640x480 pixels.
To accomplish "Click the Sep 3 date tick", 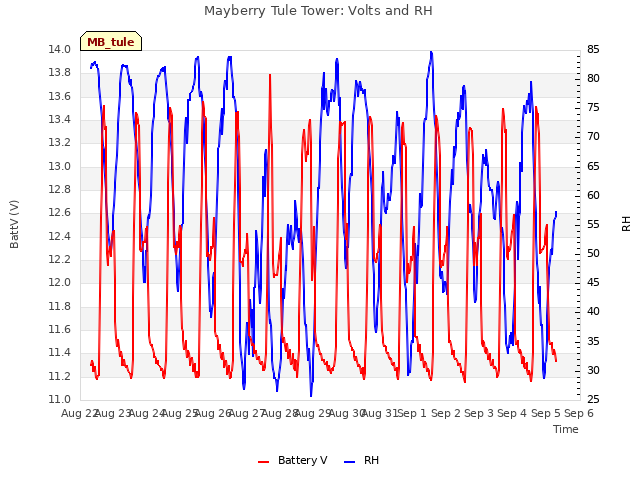I will coord(479,413).
